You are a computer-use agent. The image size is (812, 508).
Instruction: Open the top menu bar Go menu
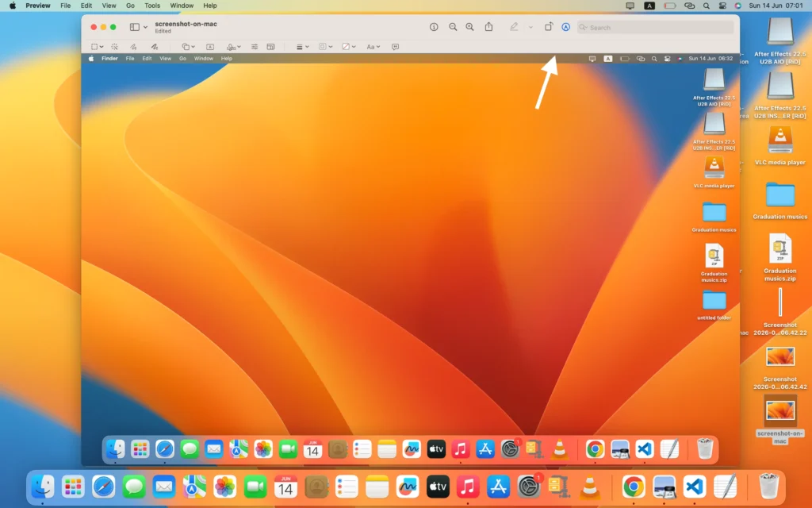click(x=130, y=6)
